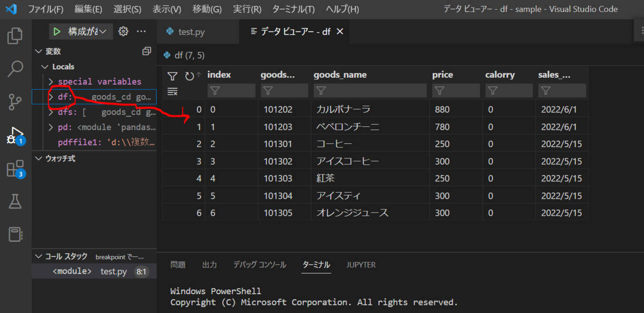Clear all column filters in the data viewer
644x313 pixels.
point(172,91)
